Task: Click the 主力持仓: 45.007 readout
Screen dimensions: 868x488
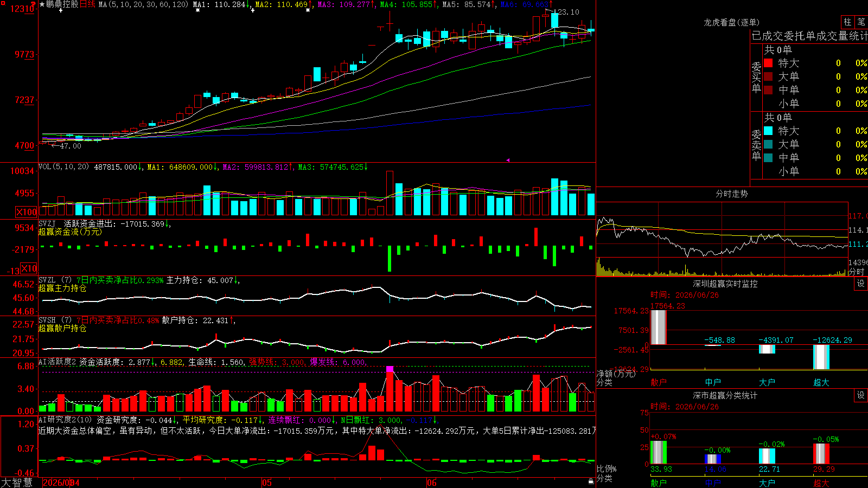Action: 203,280
